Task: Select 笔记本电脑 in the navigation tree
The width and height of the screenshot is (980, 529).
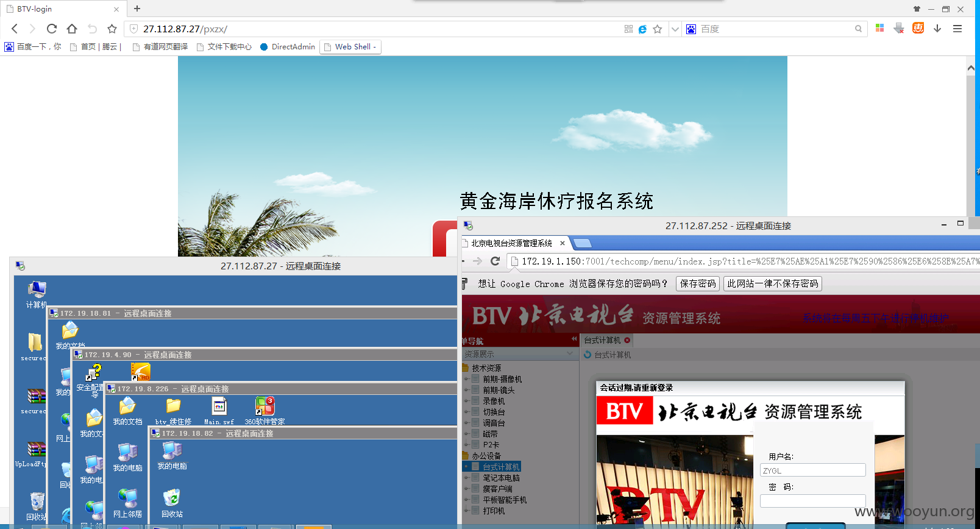Action: click(501, 478)
